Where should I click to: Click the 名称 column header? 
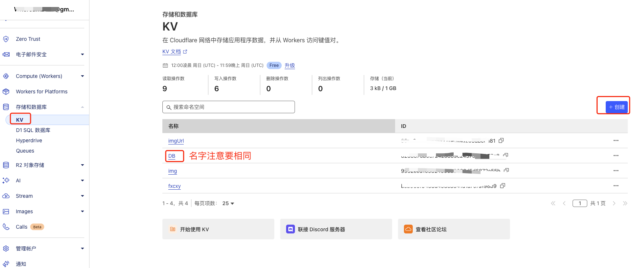point(279,126)
